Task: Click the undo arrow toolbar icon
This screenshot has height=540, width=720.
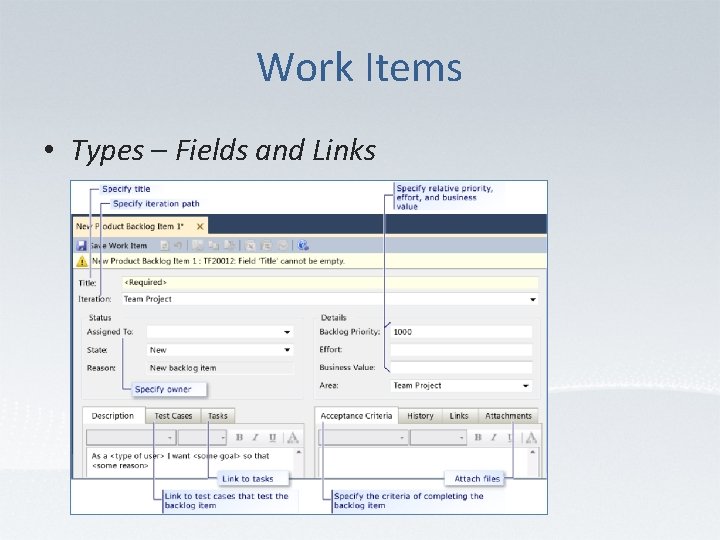Action: tap(178, 246)
